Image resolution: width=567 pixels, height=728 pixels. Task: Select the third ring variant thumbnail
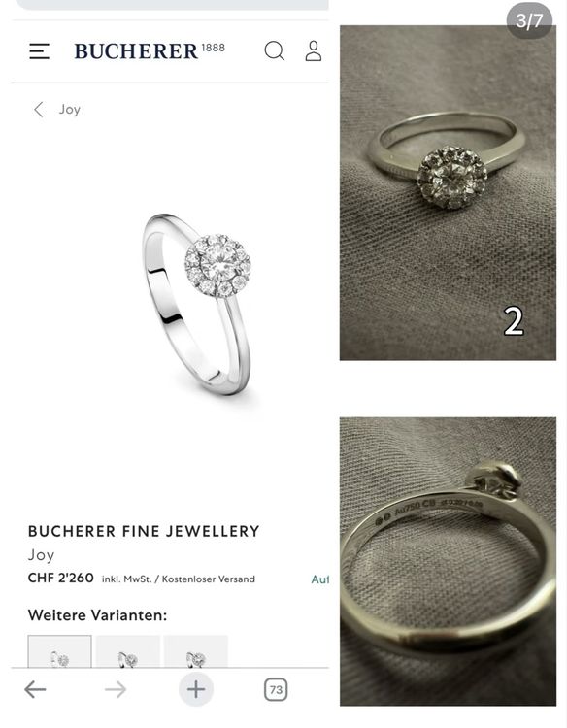(196, 651)
